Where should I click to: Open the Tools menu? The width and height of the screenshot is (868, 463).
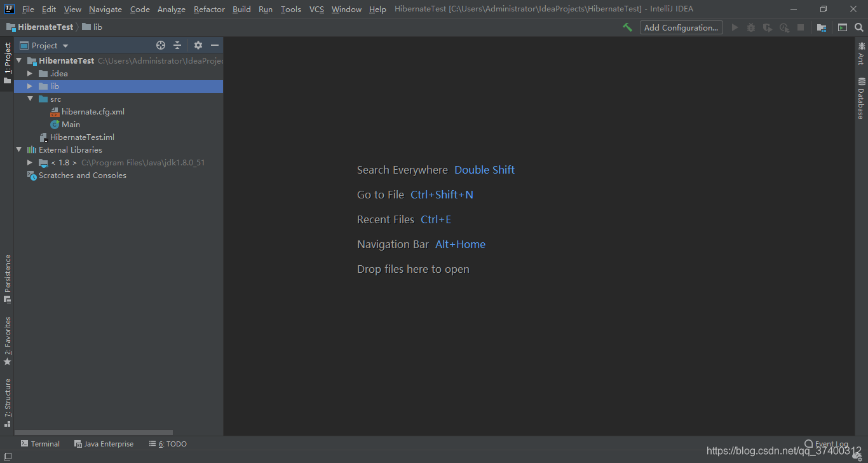[291, 9]
